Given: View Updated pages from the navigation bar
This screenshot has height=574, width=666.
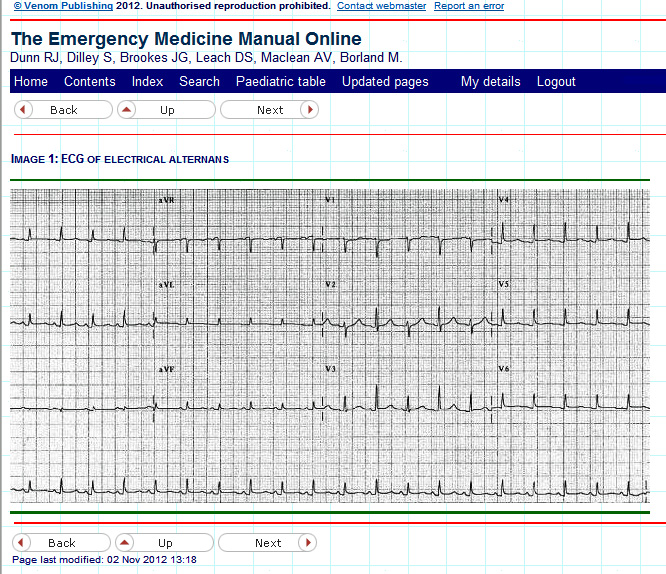Looking at the screenshot, I should (385, 82).
